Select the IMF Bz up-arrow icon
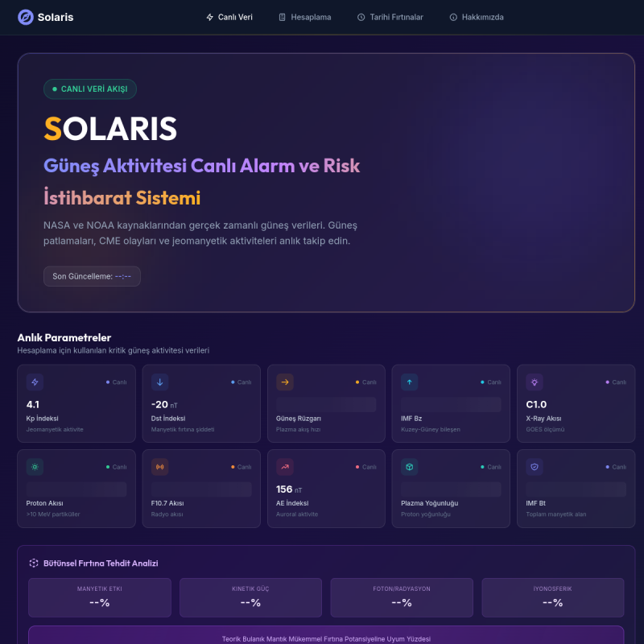The height and width of the screenshot is (644, 644). tap(408, 382)
